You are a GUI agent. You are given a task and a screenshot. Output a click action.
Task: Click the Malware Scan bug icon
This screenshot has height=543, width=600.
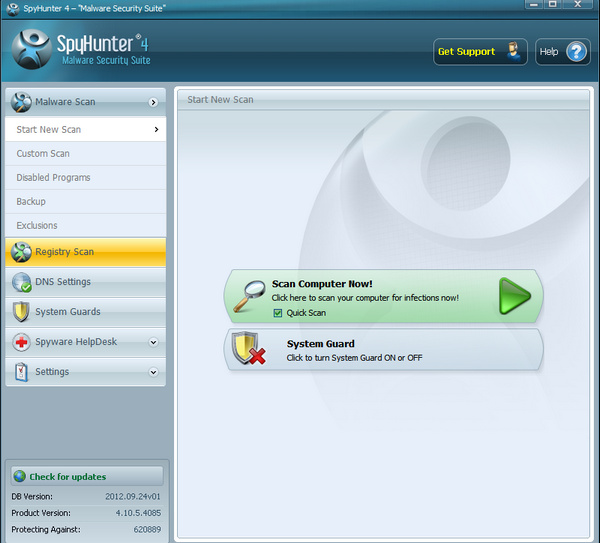[21, 102]
